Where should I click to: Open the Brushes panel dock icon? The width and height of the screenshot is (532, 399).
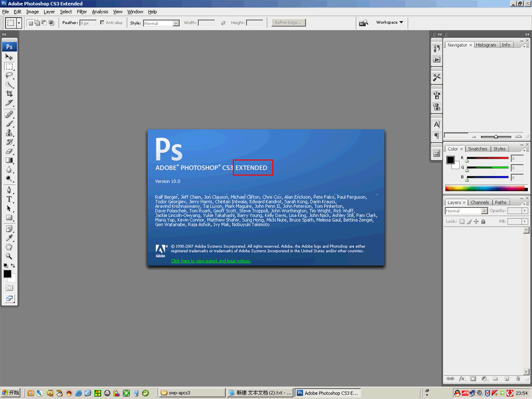coord(436,96)
